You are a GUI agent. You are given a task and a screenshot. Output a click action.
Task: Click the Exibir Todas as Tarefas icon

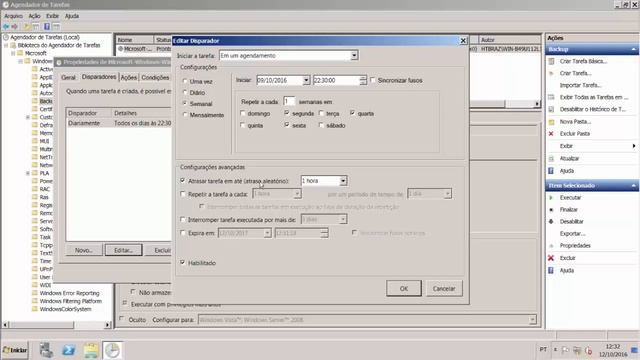pyautogui.click(x=551, y=97)
